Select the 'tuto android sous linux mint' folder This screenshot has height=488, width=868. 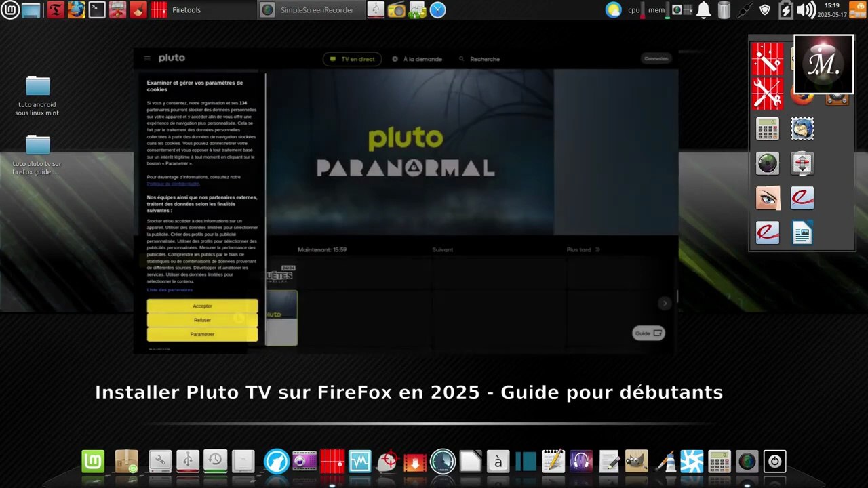[37, 96]
